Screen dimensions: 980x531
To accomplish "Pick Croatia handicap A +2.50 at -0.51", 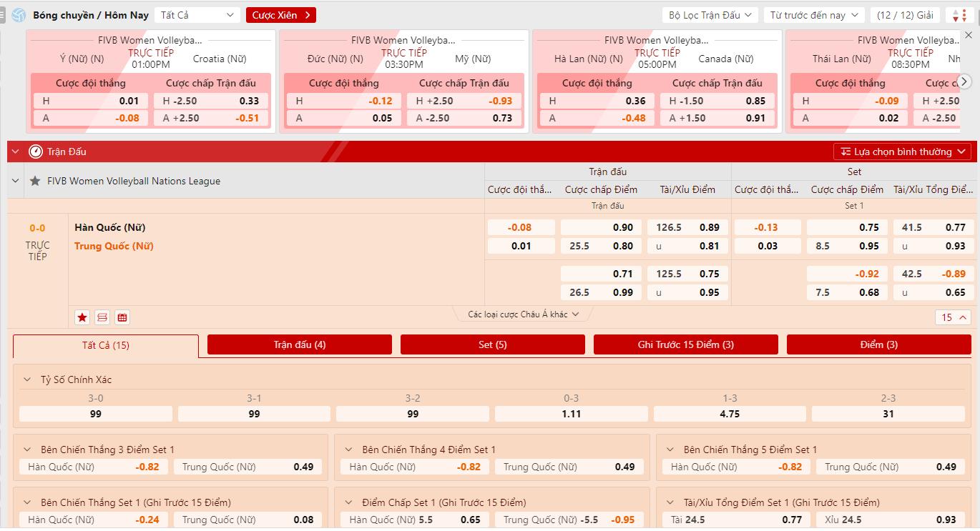I will pyautogui.click(x=212, y=118).
